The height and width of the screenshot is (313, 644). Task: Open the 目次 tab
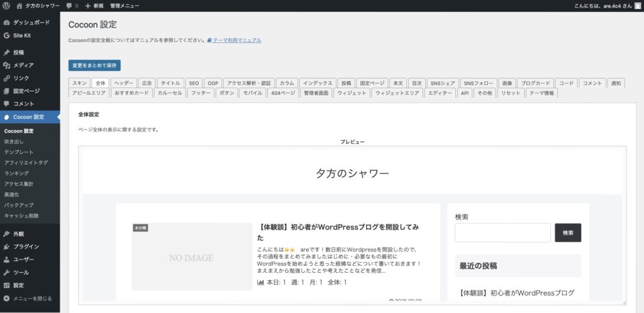coord(417,83)
